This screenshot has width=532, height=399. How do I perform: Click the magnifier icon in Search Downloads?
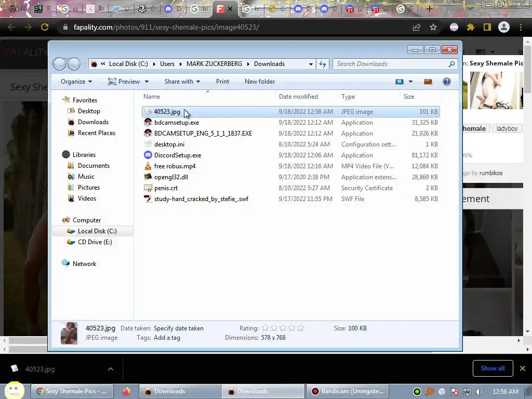point(451,64)
